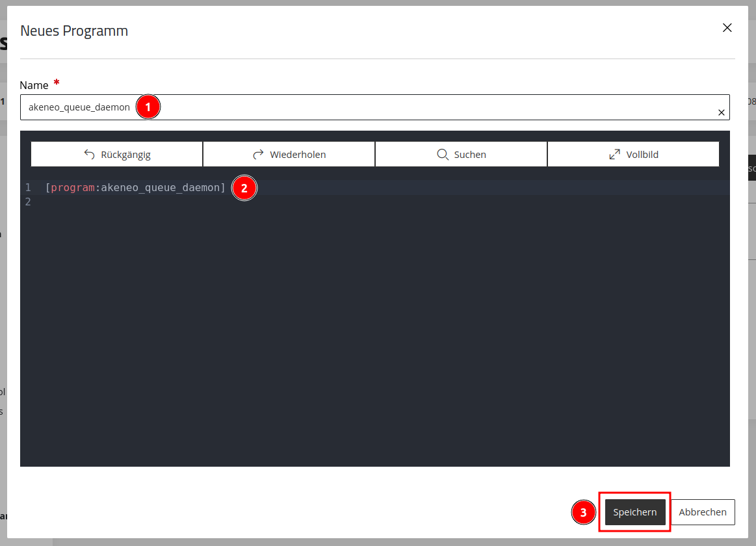Cancel via the Abbrechen button
The height and width of the screenshot is (546, 756).
pos(703,512)
